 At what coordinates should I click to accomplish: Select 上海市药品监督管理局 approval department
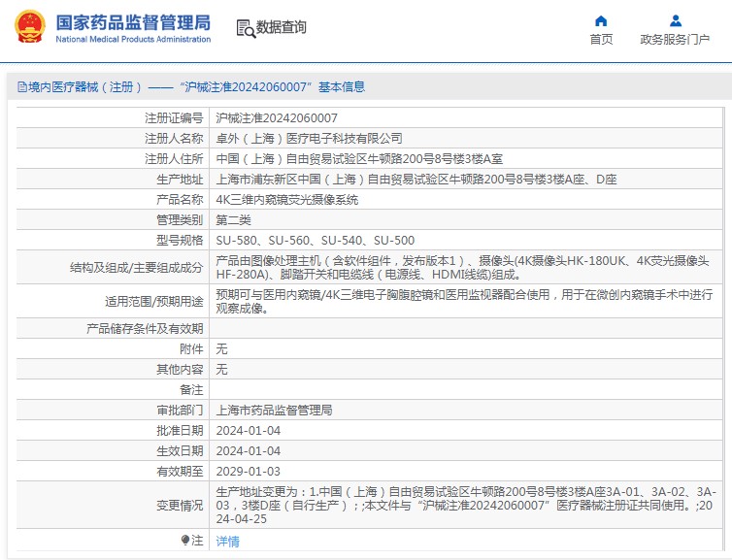click(x=274, y=411)
